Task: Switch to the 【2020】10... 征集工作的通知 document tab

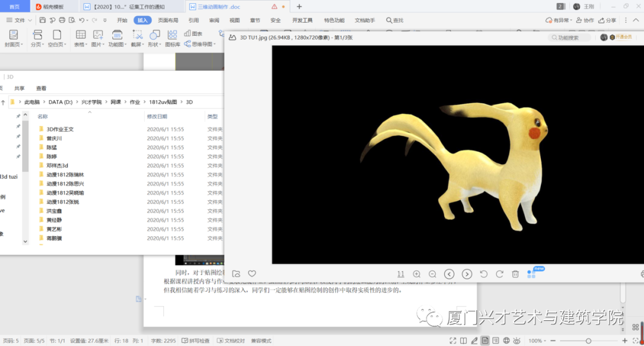Action: coord(129,7)
